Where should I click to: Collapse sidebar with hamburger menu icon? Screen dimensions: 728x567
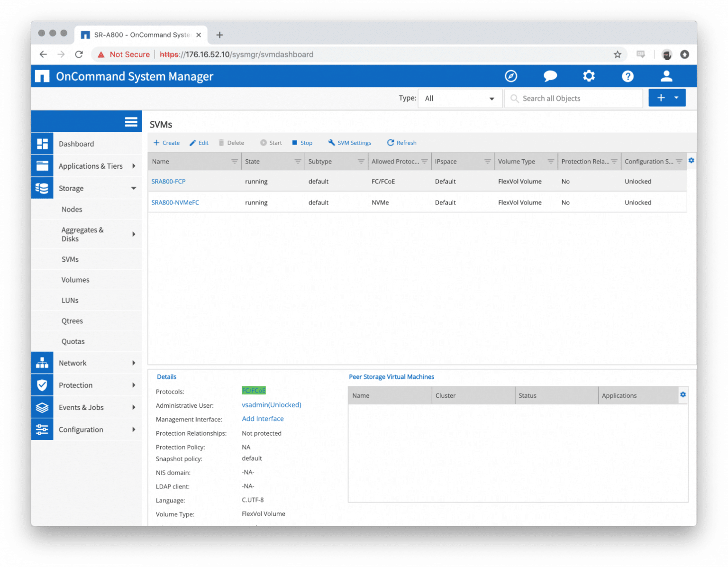tap(131, 122)
